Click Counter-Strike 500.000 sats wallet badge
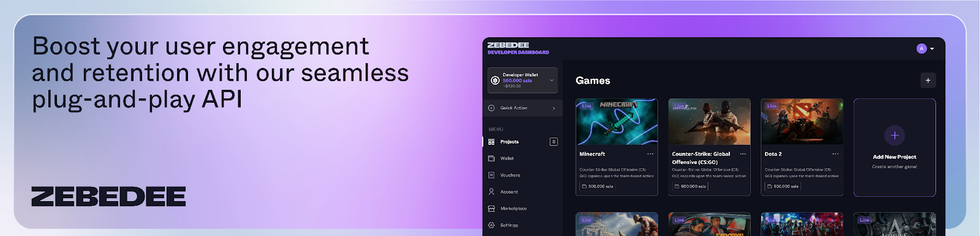This screenshot has width=980, height=236. (x=690, y=186)
